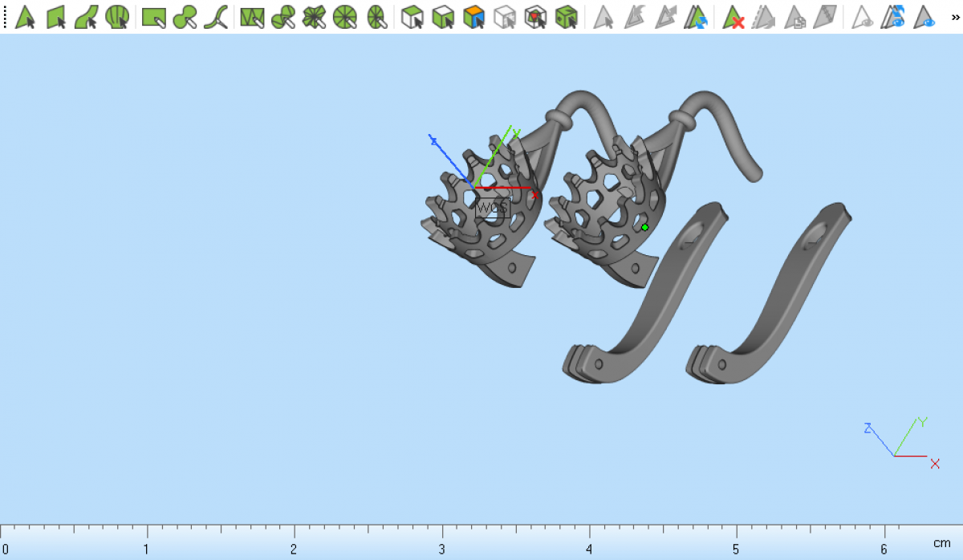Click the white cube part selection tool
Viewport: 963px width, 560px height.
tap(412, 16)
